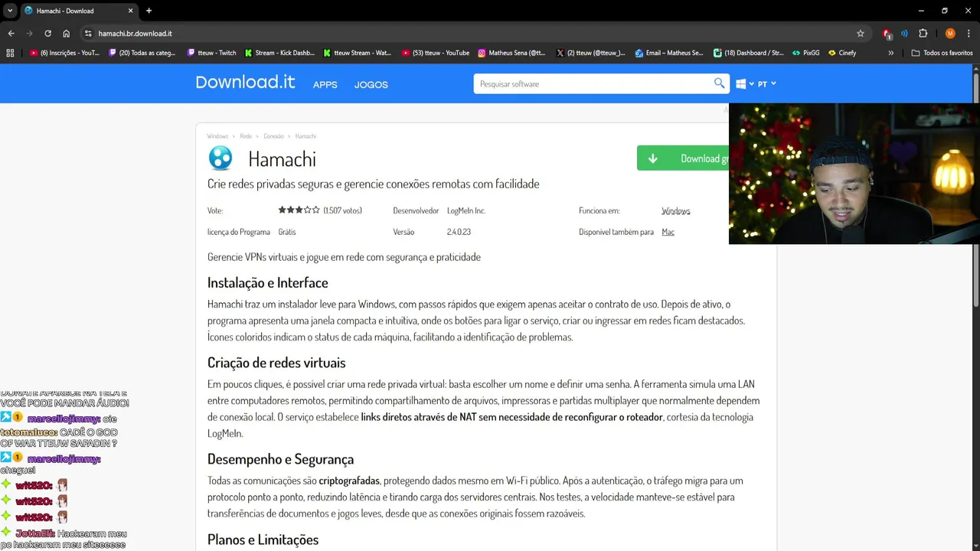980x551 pixels.
Task: Open the Stream - Kick Dashboard bookmark
Action: pos(279,53)
